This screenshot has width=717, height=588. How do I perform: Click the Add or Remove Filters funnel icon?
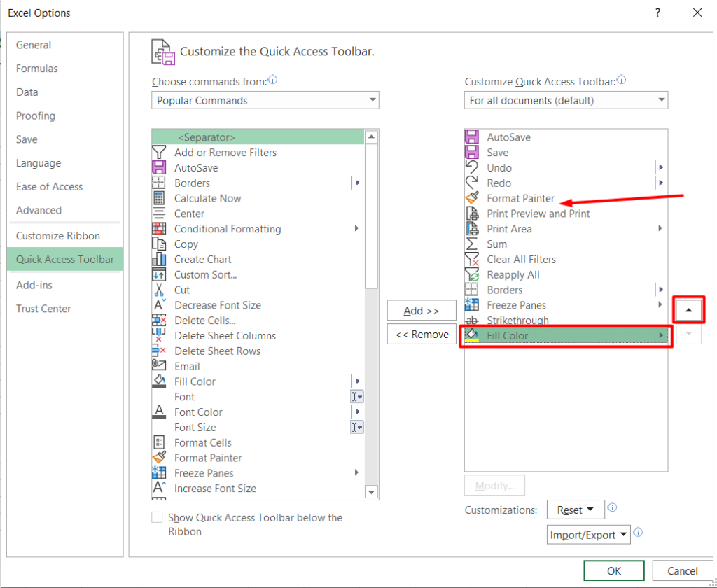click(x=159, y=153)
